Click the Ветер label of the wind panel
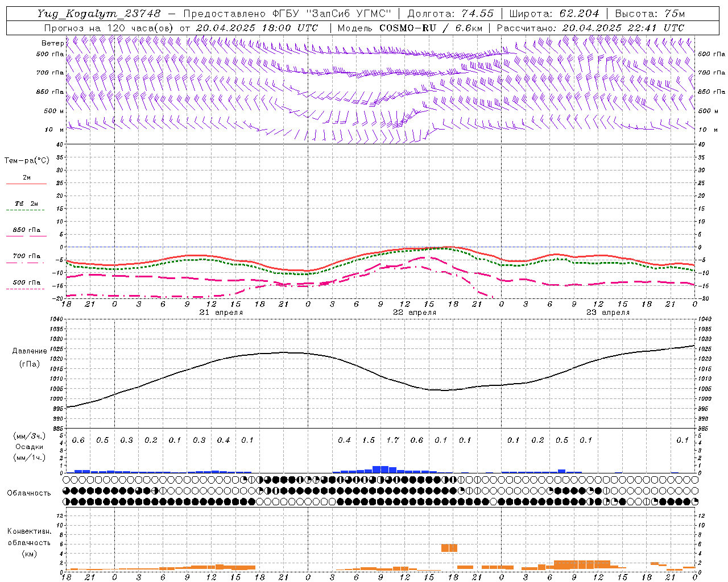This screenshot has height=582, width=728. pyautogui.click(x=53, y=43)
